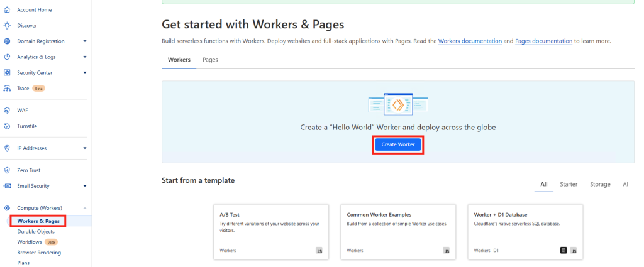Collapse the Compute (Workers) section arrow
This screenshot has height=267, width=644.
(85, 208)
